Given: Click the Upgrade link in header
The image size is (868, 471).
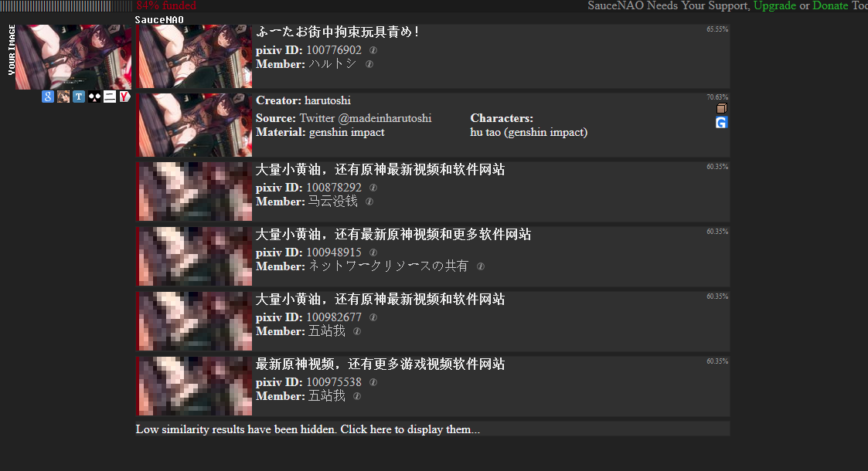Looking at the screenshot, I should 774,5.
